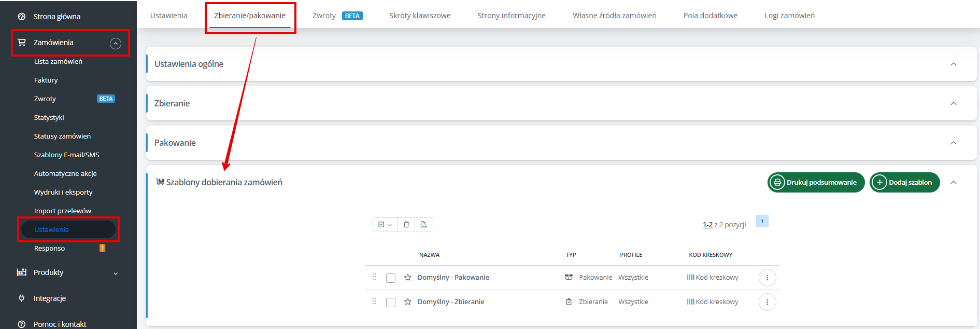Click Wszystkie profile in Zbieranie row
Viewport: 980px width, 329px height.
point(633,302)
